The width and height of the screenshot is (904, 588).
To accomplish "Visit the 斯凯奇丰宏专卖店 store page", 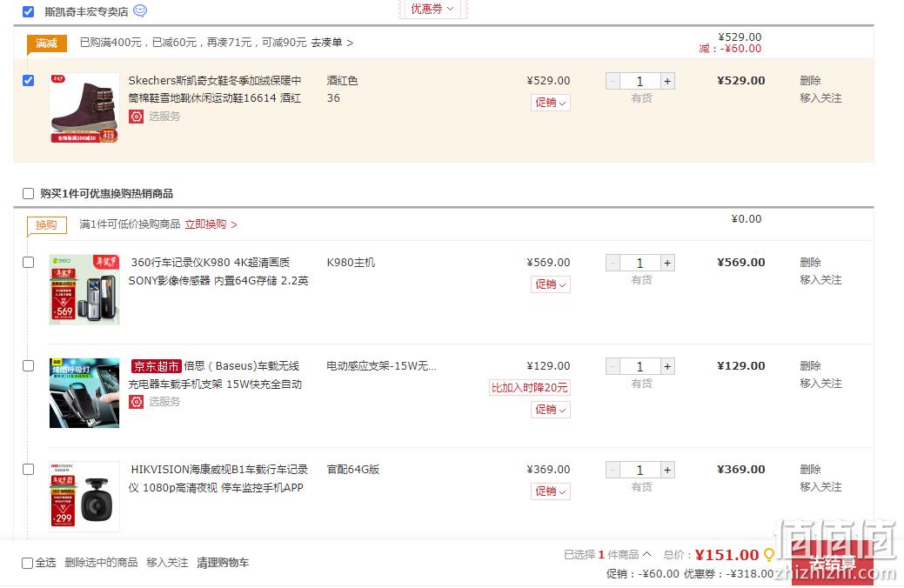I will [86, 11].
